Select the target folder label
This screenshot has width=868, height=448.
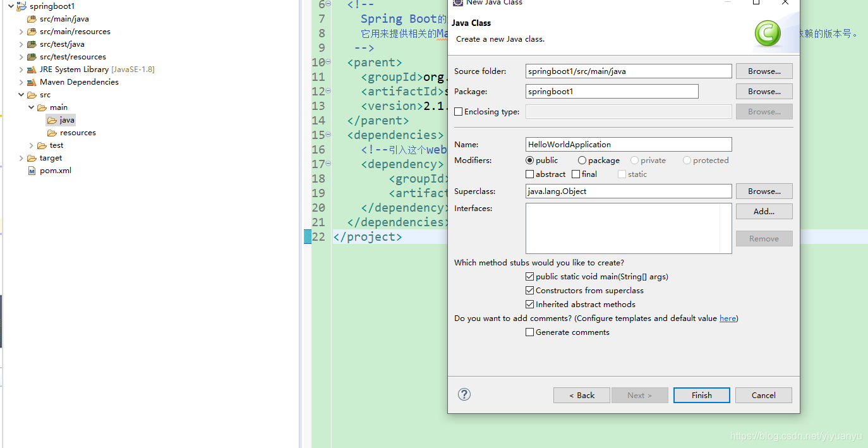click(51, 158)
